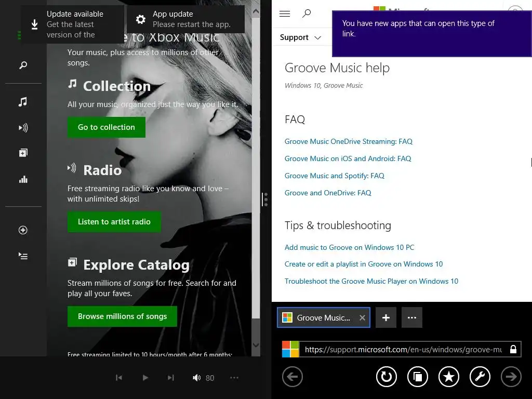The width and height of the screenshot is (532, 399).
Task: Open search on Microsoft support page
Action: (x=307, y=14)
